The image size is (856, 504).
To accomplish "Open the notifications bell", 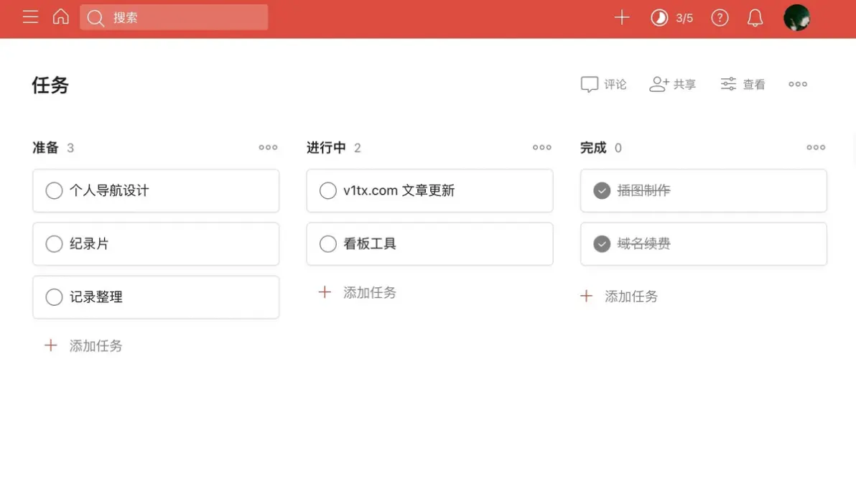I will tap(755, 18).
